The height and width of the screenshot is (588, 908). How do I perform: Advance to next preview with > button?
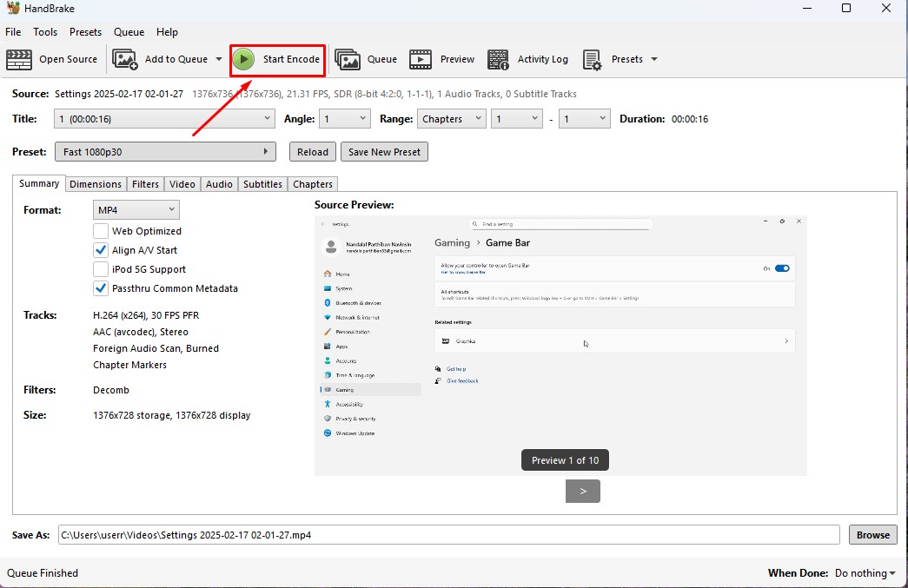(583, 492)
